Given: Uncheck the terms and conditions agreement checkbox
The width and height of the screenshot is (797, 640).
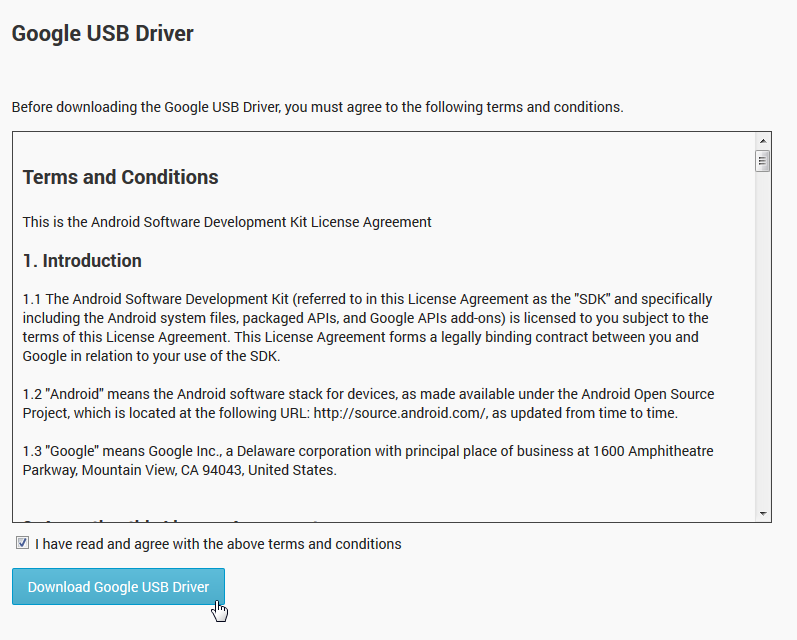Looking at the screenshot, I should 22,543.
